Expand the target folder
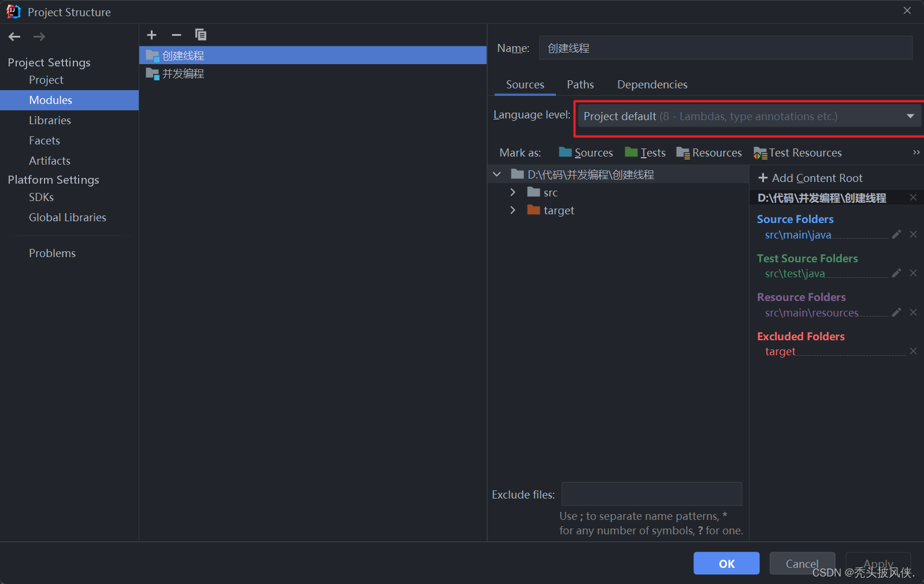Viewport: 924px width, 584px height. click(513, 210)
